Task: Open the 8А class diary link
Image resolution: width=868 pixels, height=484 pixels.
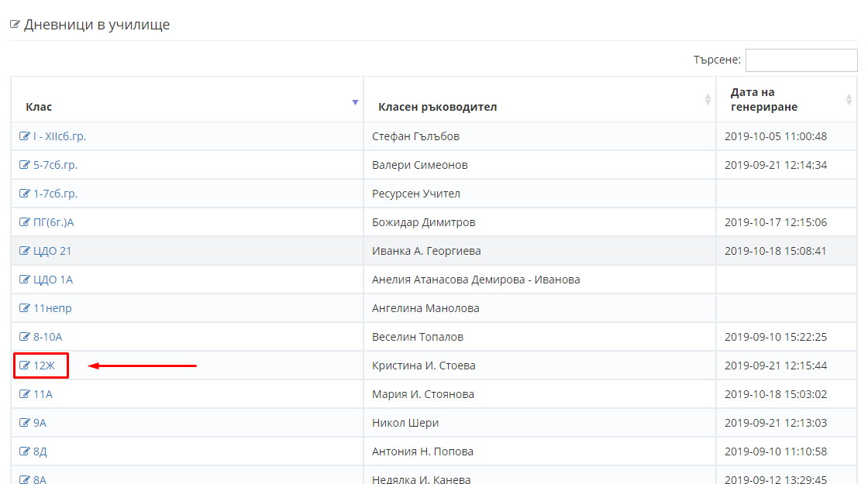Action: tap(40, 479)
